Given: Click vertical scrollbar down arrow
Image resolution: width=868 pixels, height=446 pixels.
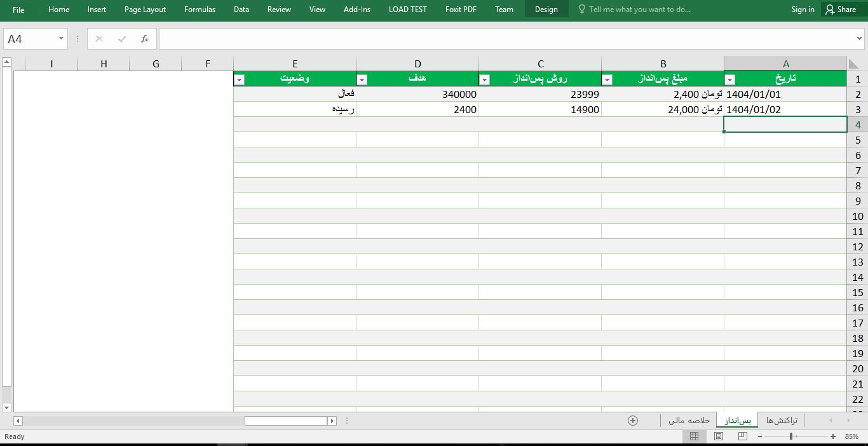Looking at the screenshot, I should pos(6,407).
